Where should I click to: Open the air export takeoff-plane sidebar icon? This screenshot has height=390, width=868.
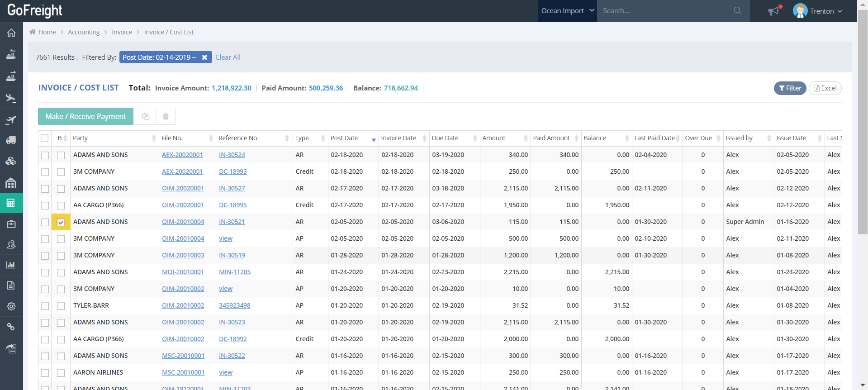tap(11, 119)
